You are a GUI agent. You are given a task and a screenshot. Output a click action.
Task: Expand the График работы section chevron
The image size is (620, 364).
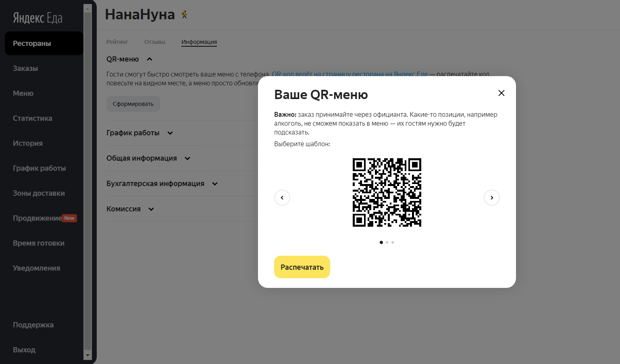170,133
